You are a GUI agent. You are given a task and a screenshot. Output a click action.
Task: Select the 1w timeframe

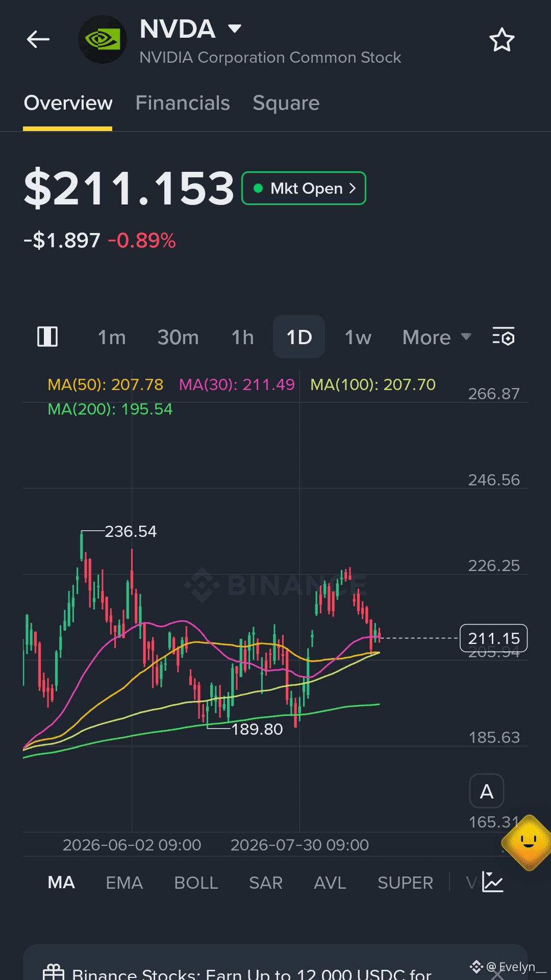[358, 337]
